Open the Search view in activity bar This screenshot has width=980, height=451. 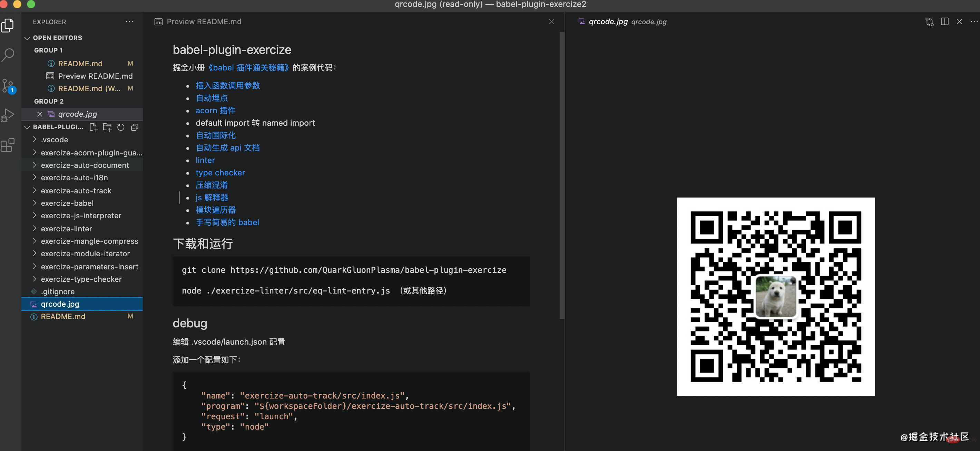(x=8, y=55)
